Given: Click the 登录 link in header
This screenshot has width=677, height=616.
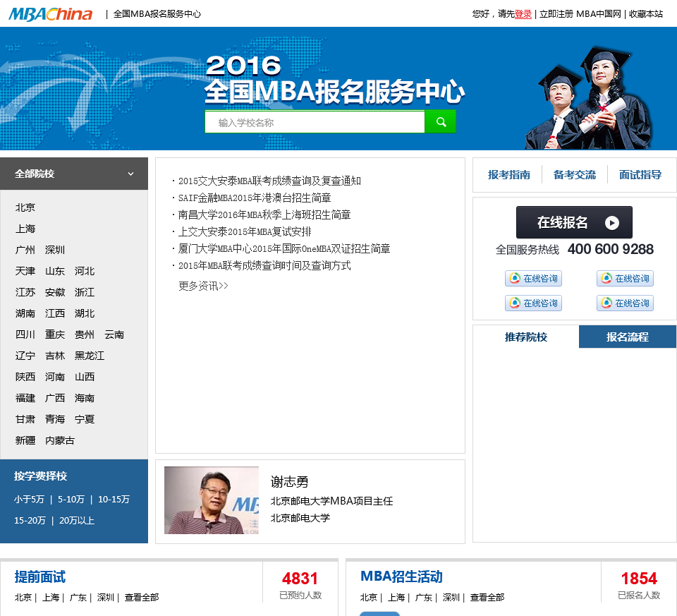Looking at the screenshot, I should tap(523, 14).
